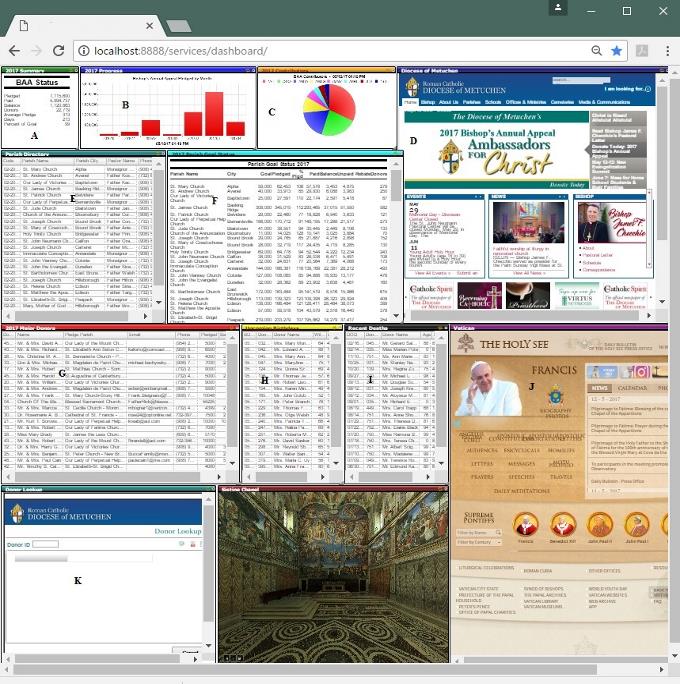This screenshot has height=684, width=680.
Task: Open the news photo of church worship
Action: pos(528,222)
